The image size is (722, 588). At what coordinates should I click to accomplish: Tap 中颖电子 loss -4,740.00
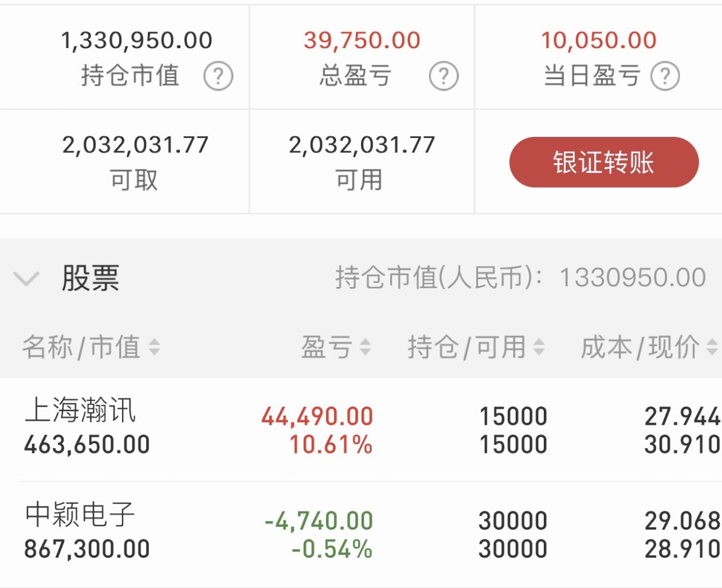[319, 521]
